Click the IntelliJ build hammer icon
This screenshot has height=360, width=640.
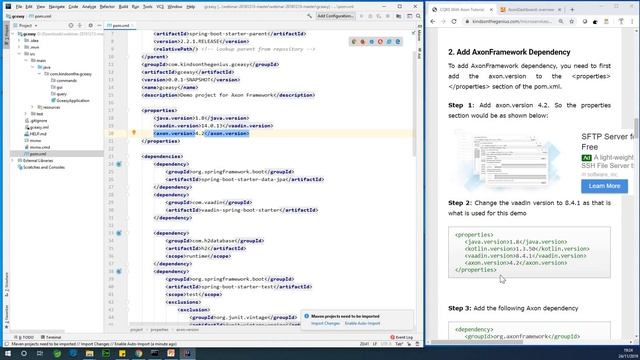(x=309, y=16)
